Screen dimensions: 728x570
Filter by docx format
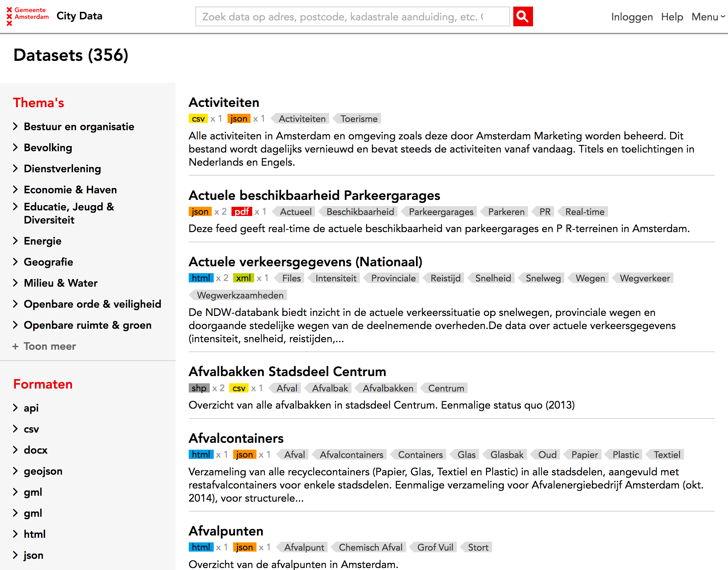point(36,450)
